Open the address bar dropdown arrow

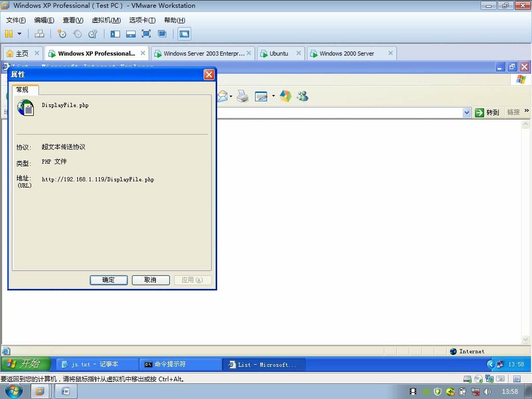467,113
